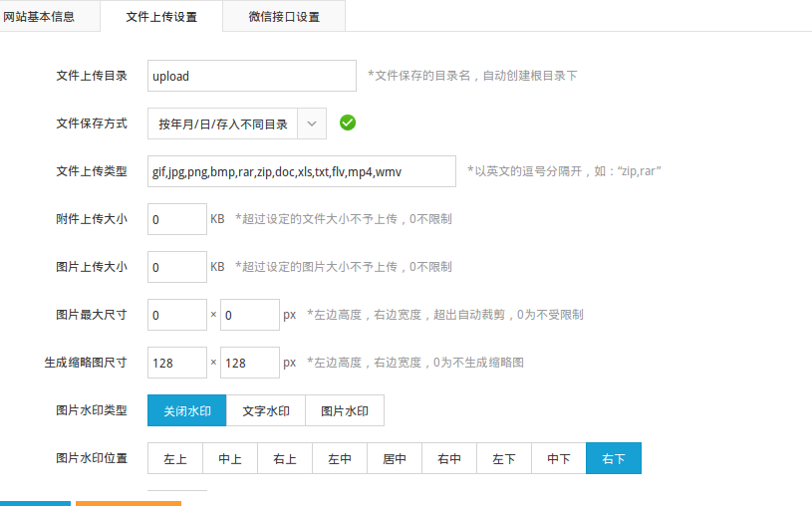Click the chevron arrow of 文件保存方式 dropdown
Screen dimensions: 812x506
(x=312, y=124)
